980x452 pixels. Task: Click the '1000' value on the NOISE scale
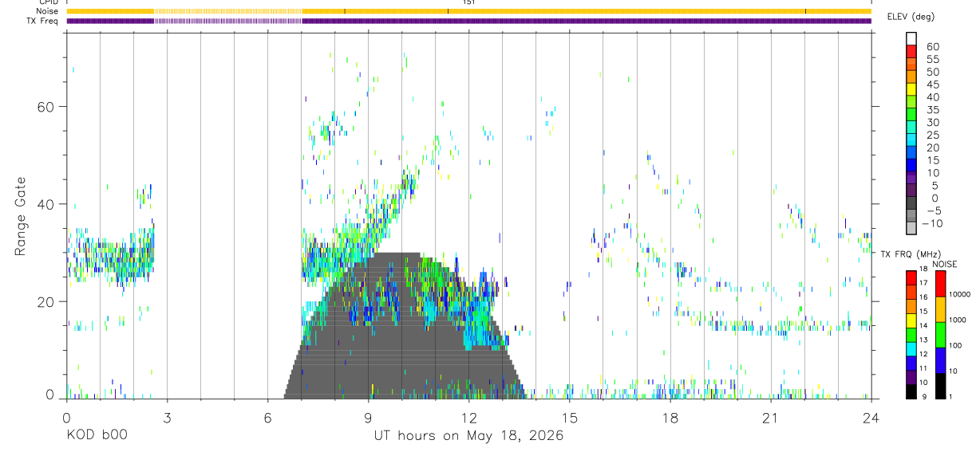click(x=959, y=320)
